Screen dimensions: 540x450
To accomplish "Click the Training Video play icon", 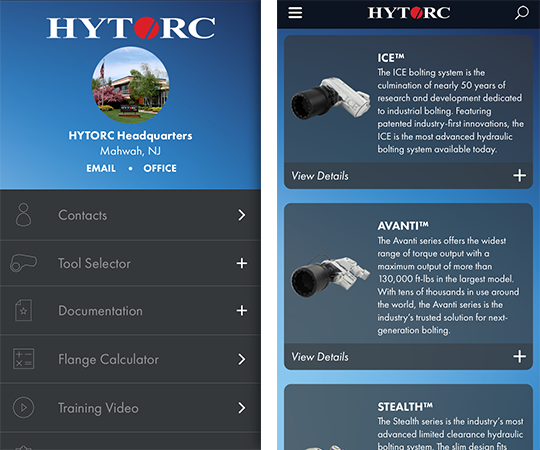I will click(x=23, y=407).
